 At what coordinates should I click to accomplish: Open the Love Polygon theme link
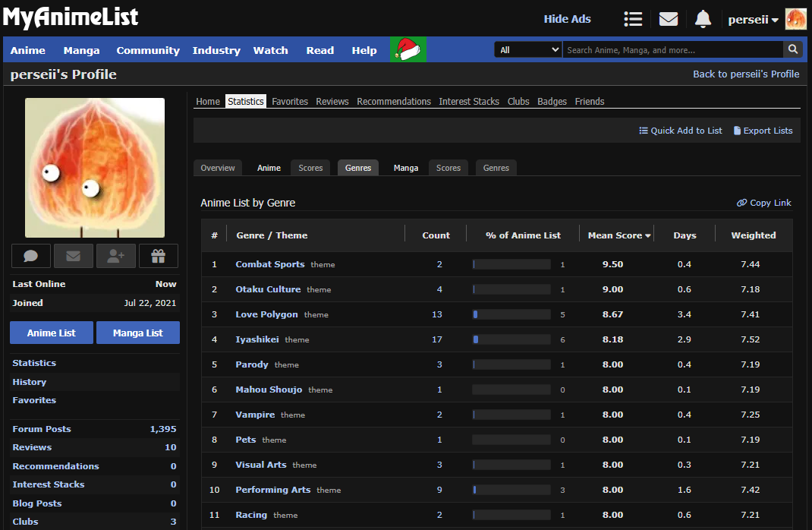click(266, 314)
